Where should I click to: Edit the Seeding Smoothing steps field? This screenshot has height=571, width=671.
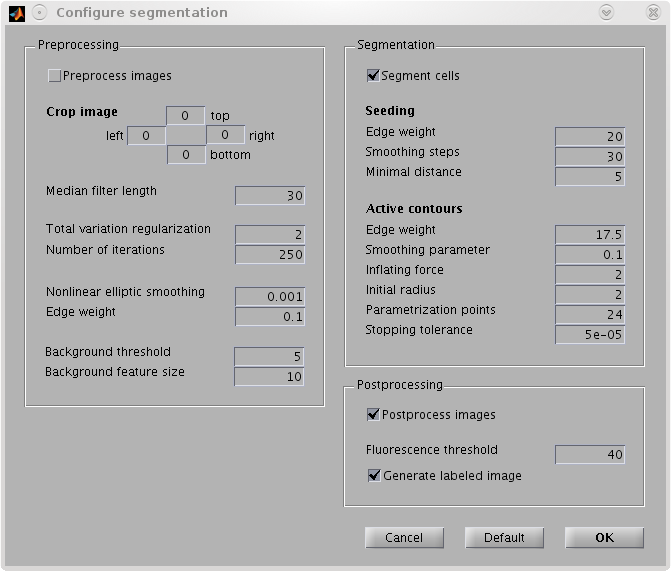[590, 157]
